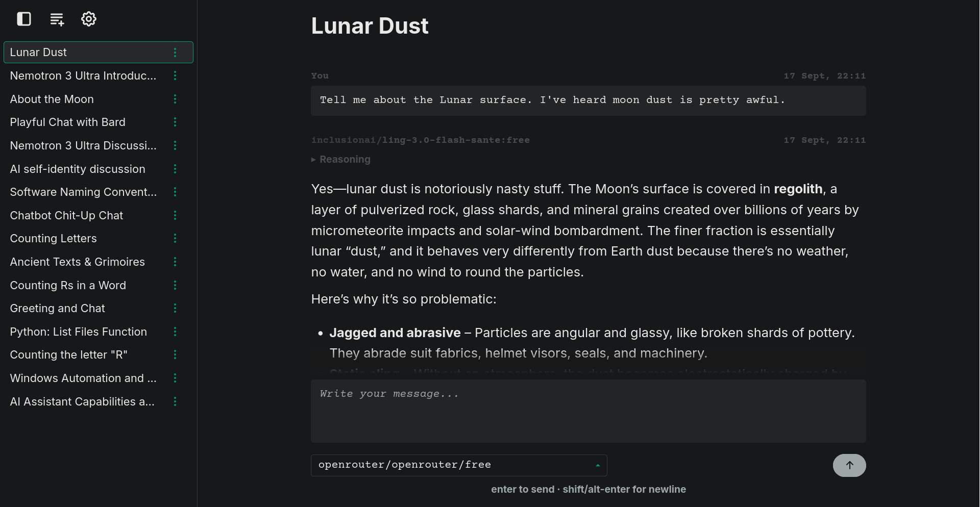Open options dots for Playful Chat with Bard
The height and width of the screenshot is (507, 980).
tap(175, 122)
